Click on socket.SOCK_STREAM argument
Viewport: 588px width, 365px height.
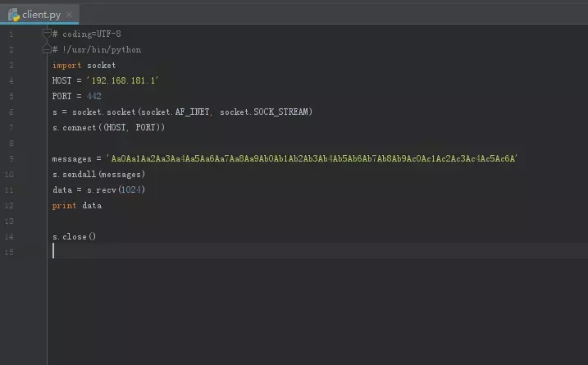(265, 112)
